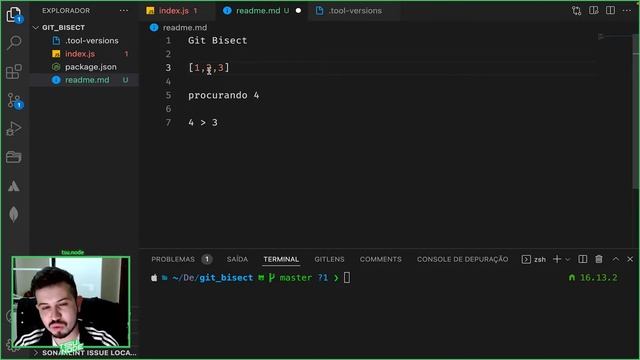Close the bottom panel
This screenshot has width=640, height=360.
point(630,259)
